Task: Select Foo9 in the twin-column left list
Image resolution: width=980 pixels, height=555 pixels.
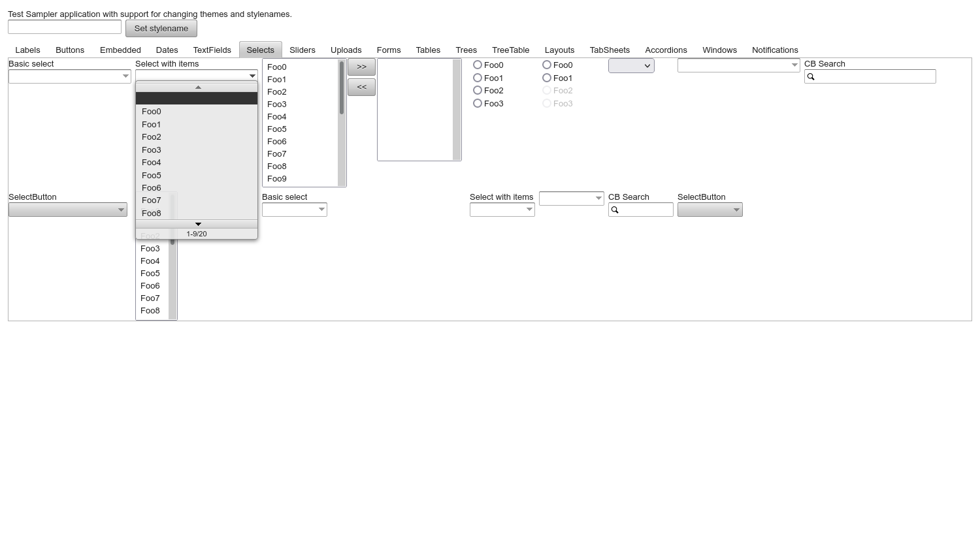Action: coord(300,178)
